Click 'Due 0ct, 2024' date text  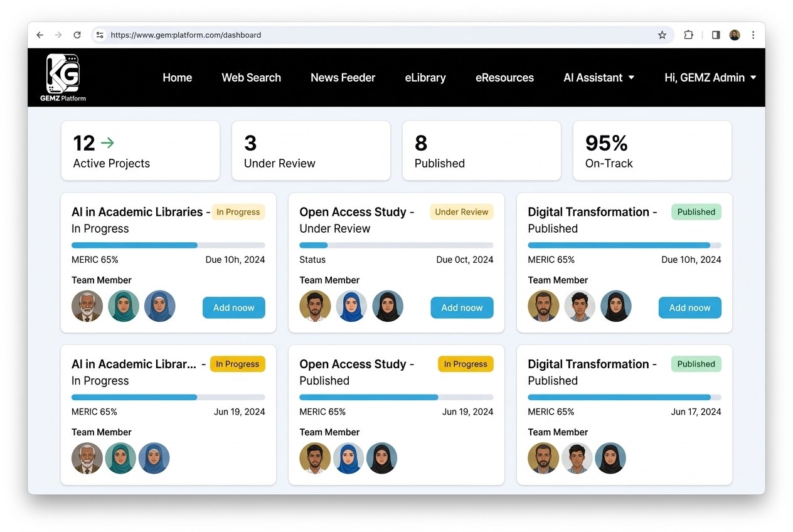click(465, 260)
